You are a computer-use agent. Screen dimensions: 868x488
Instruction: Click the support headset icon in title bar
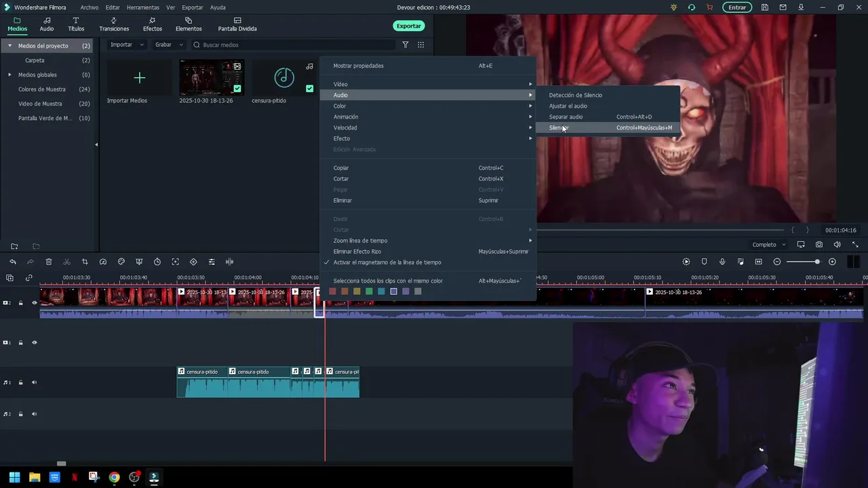[691, 7]
